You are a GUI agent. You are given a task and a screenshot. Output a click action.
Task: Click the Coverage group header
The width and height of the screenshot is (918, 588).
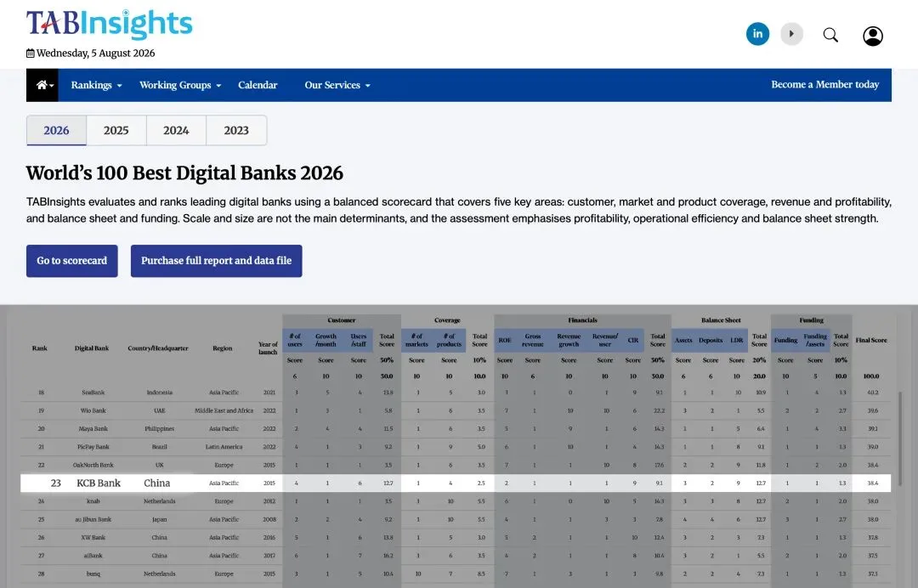pos(447,320)
